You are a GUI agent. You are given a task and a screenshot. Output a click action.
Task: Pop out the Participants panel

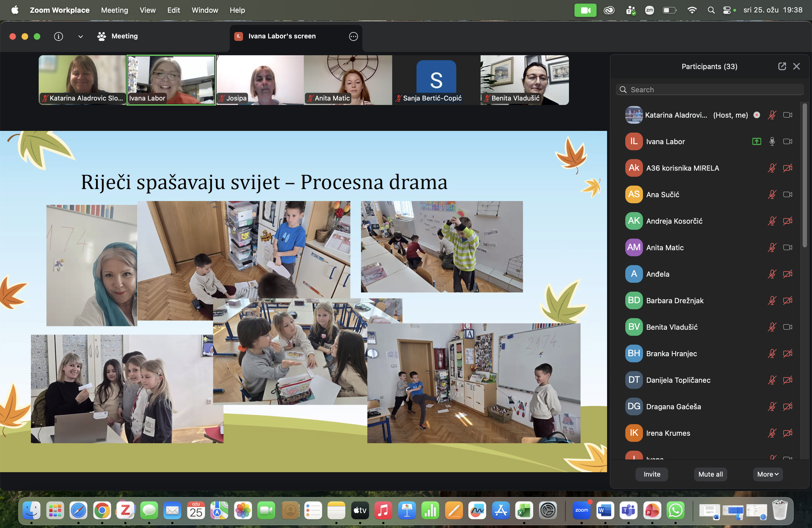782,66
